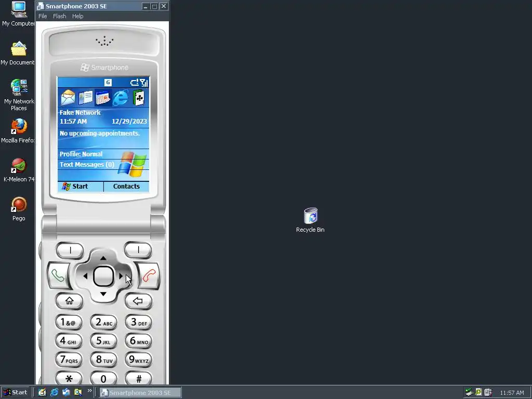Tap the red End call button
Image resolution: width=532 pixels, height=399 pixels.
[149, 275]
